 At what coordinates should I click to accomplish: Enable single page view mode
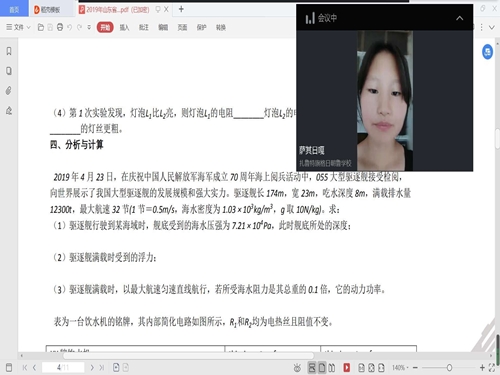point(322,368)
